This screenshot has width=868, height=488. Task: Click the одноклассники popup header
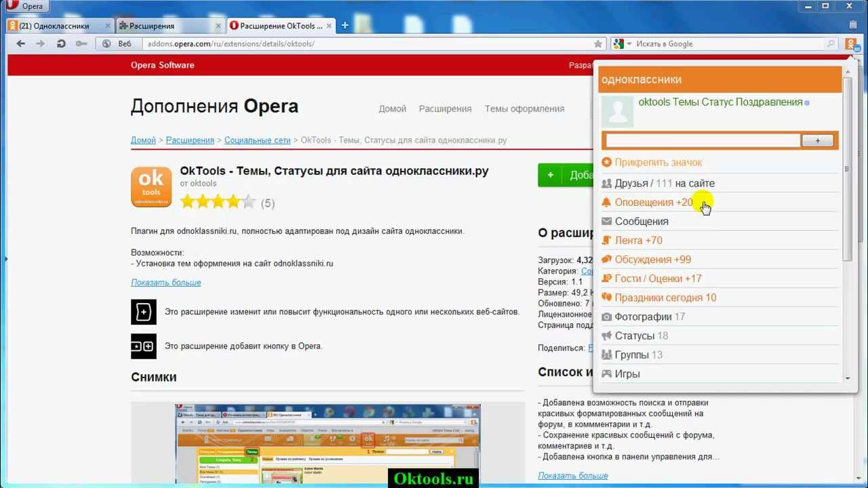(x=720, y=79)
